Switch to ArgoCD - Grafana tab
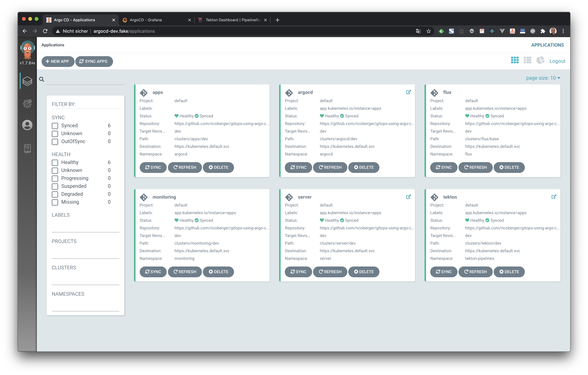The width and height of the screenshot is (588, 375). pos(146,20)
